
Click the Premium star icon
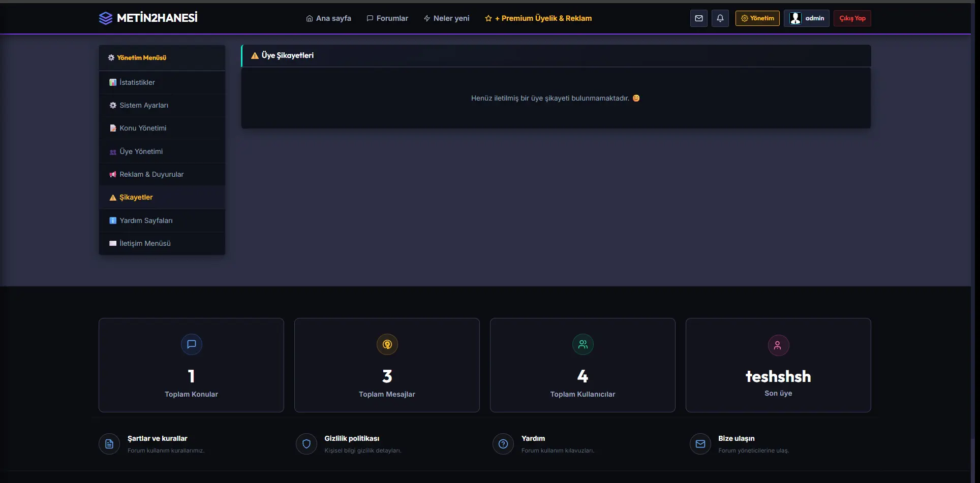point(488,18)
